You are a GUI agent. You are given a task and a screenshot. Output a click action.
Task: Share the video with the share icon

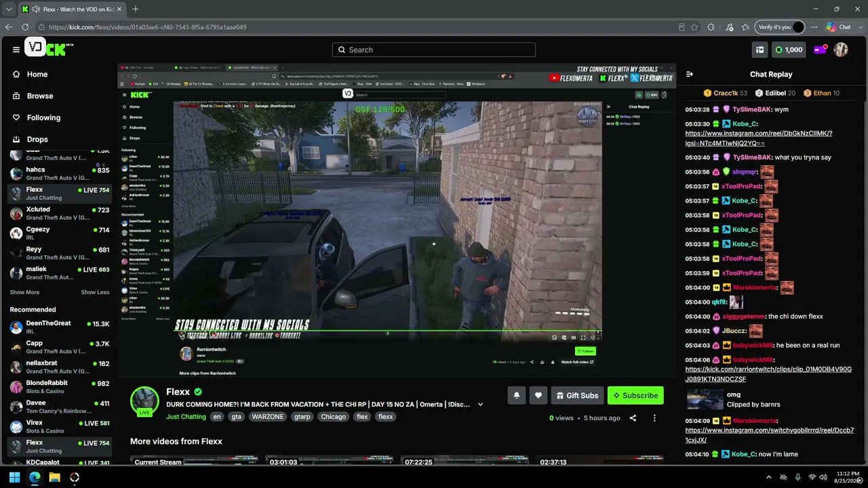[633, 418]
